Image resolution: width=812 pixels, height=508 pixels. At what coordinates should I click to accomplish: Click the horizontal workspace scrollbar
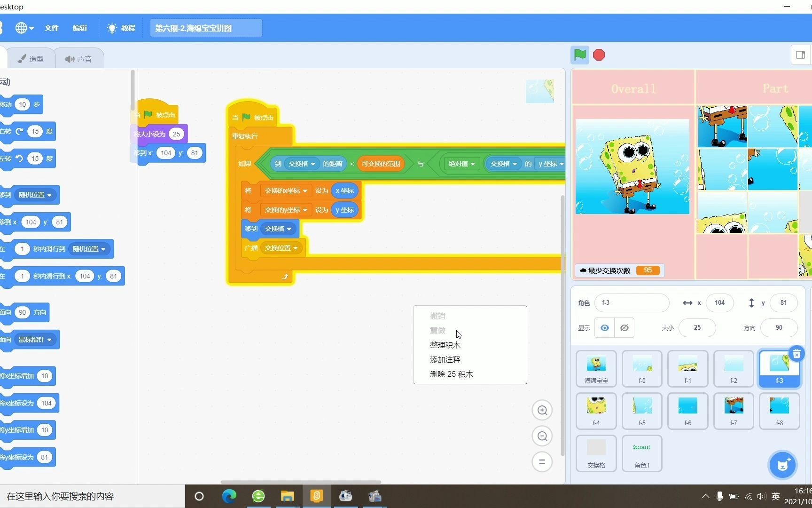click(301, 482)
